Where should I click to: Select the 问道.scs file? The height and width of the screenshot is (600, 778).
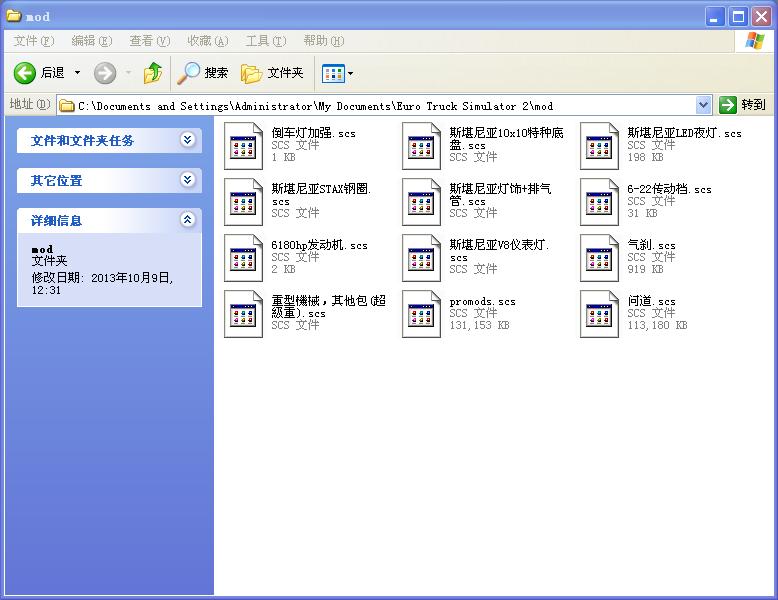[x=599, y=314]
